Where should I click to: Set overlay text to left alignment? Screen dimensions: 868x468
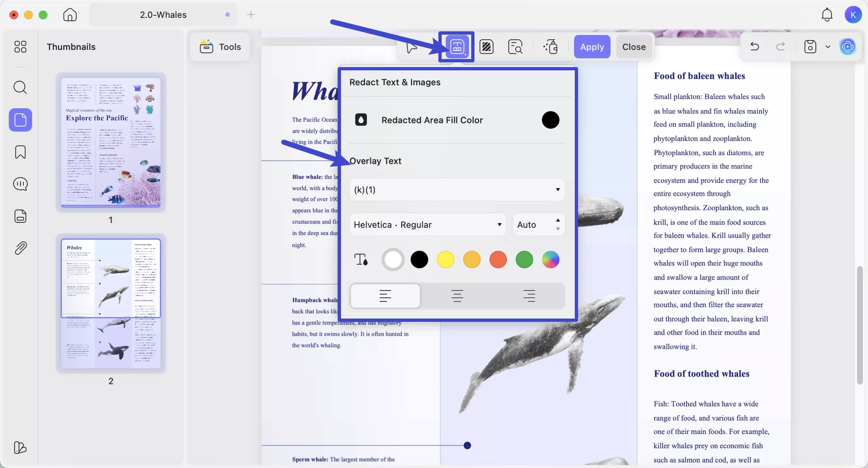click(x=385, y=296)
